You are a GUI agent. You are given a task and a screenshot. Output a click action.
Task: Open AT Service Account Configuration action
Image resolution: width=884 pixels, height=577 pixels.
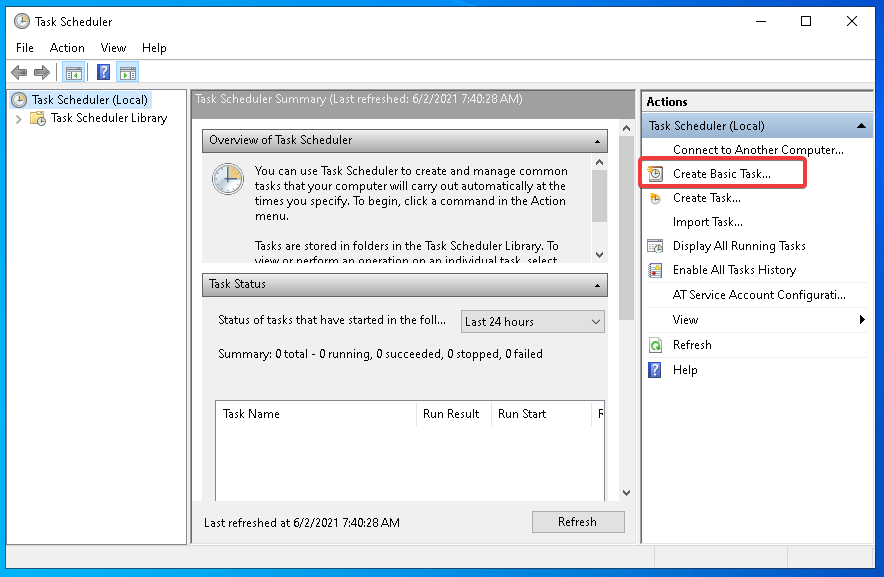pyautogui.click(x=759, y=295)
